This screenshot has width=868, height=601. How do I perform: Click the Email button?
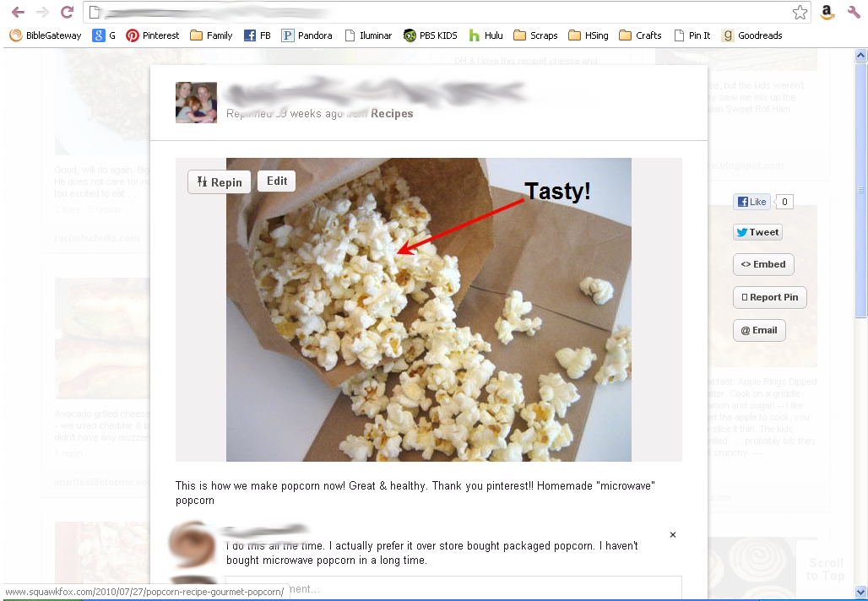[x=759, y=330]
